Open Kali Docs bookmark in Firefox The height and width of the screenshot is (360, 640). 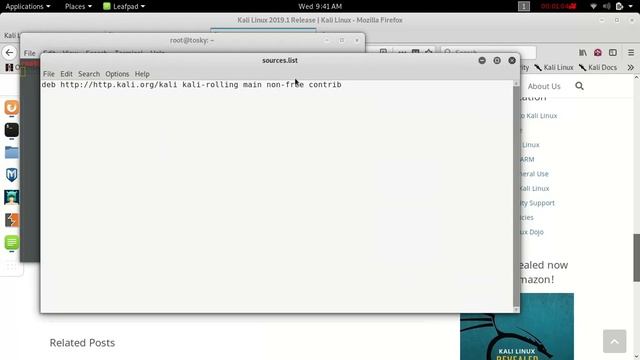(598, 67)
